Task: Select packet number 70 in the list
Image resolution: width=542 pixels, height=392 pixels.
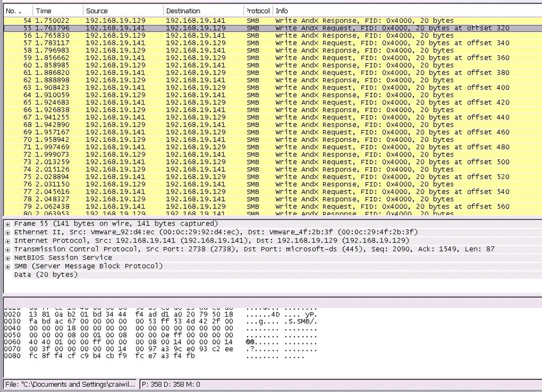Action: 273,139
